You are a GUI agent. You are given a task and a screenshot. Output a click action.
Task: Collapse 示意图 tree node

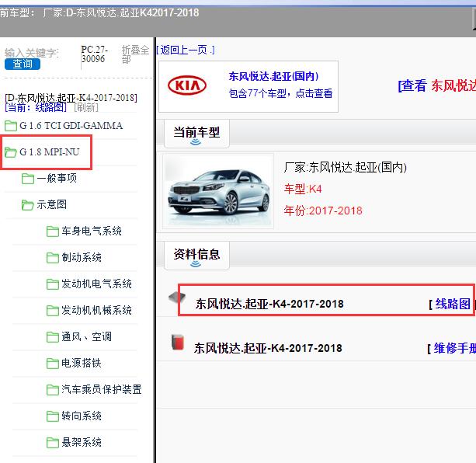(51, 204)
